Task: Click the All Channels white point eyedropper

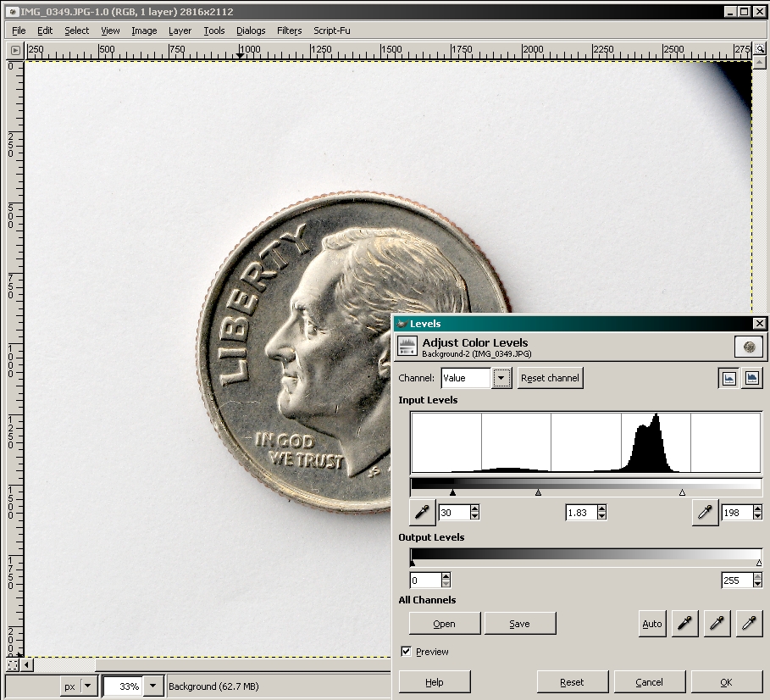Action: click(749, 624)
